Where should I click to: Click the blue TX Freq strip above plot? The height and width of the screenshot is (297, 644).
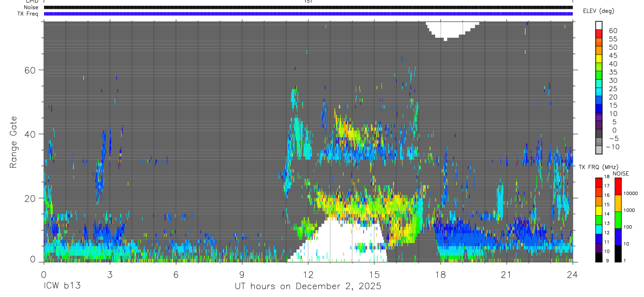point(308,14)
